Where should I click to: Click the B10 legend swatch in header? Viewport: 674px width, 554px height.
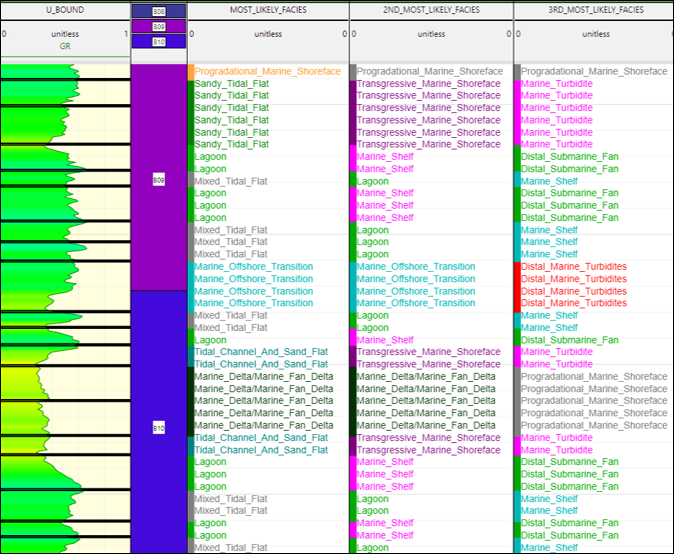[159, 42]
